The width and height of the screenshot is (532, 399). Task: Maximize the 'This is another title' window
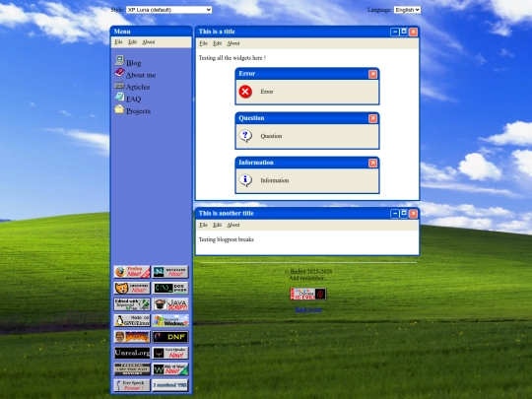pos(404,214)
